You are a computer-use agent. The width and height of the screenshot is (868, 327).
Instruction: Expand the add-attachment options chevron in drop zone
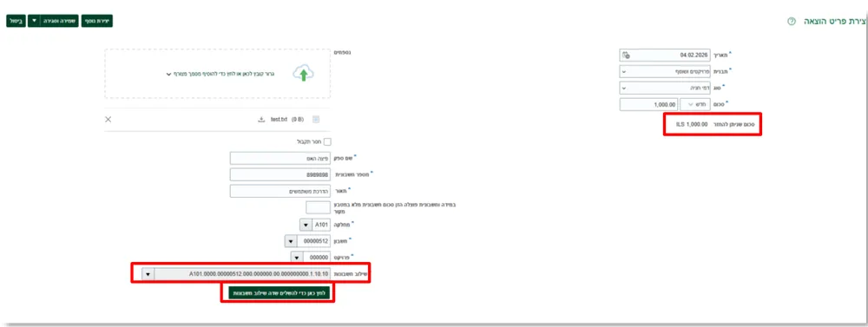point(169,74)
